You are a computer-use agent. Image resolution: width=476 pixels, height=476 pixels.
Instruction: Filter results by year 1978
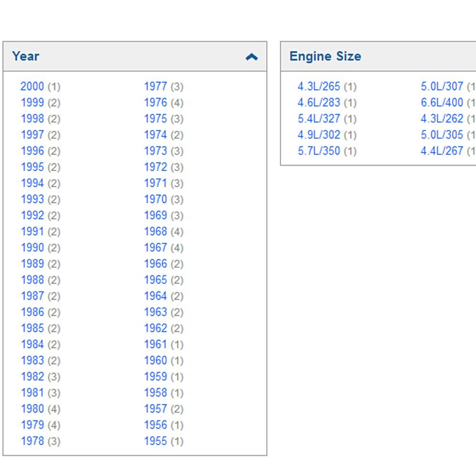click(32, 441)
